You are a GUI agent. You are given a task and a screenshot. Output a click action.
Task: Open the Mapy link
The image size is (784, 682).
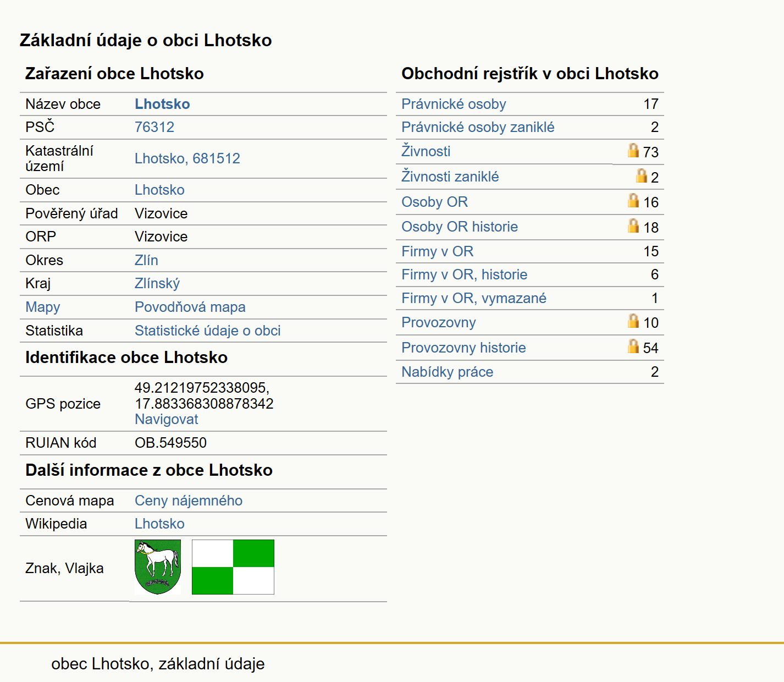pyautogui.click(x=43, y=307)
